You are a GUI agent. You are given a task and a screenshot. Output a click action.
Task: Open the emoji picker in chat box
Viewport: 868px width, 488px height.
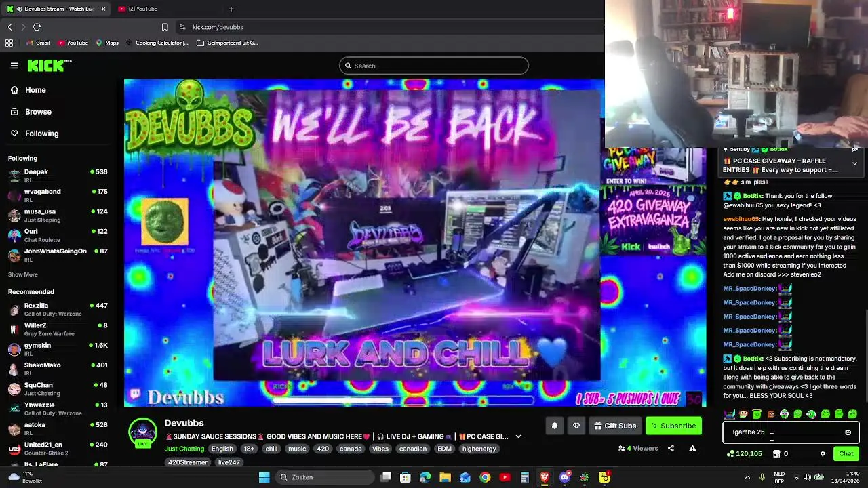[x=848, y=432]
